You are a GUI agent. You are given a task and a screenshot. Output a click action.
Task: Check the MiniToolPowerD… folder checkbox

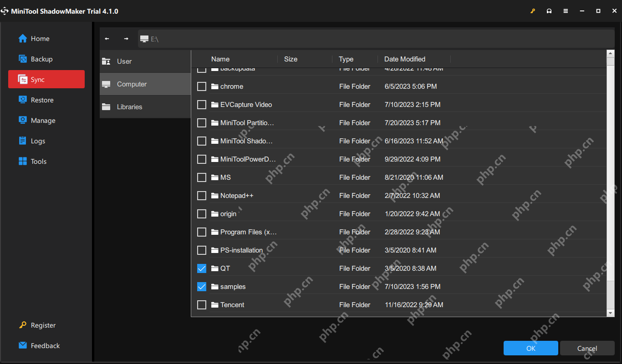click(202, 159)
